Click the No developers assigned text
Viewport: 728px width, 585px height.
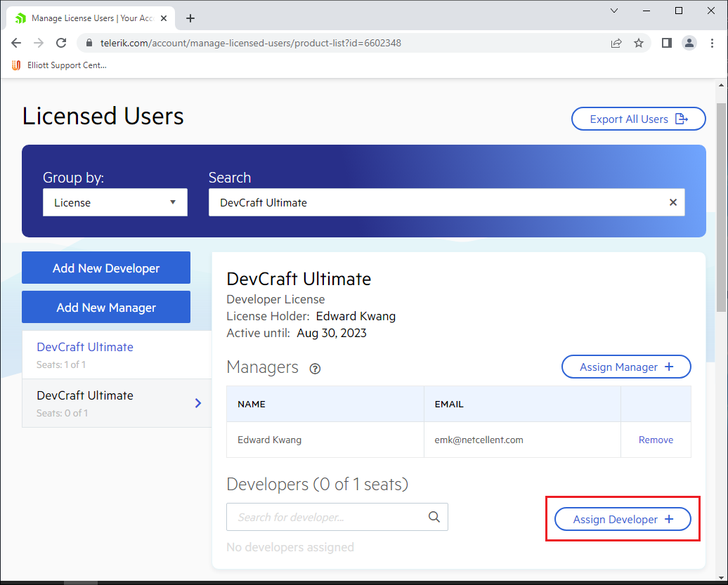tap(290, 547)
